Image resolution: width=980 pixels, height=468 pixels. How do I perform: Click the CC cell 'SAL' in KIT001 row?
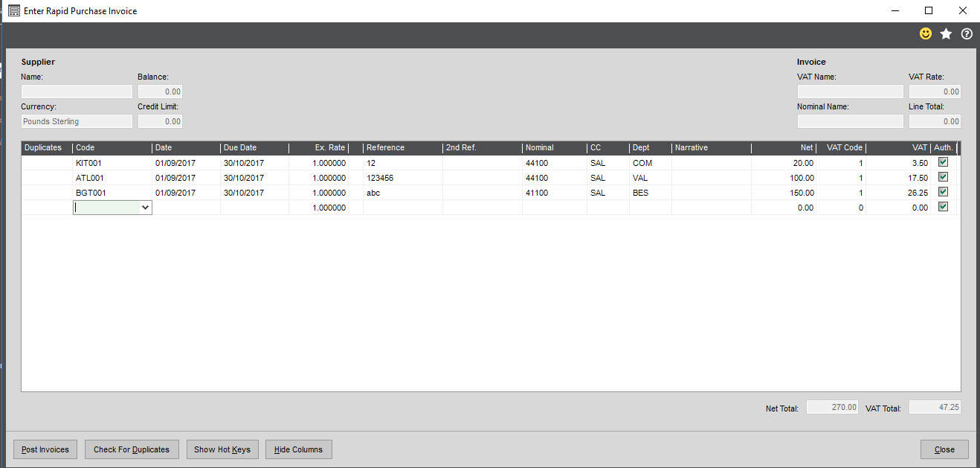click(x=608, y=163)
